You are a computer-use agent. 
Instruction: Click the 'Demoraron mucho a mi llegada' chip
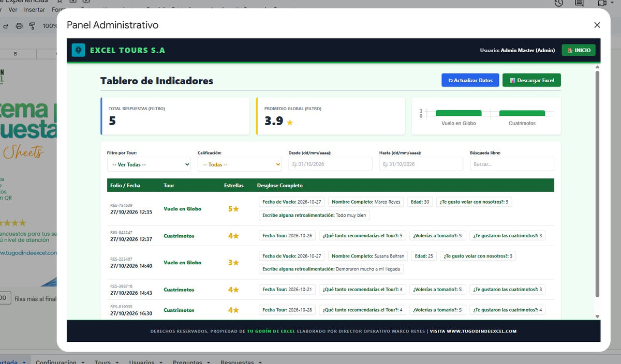click(331, 269)
